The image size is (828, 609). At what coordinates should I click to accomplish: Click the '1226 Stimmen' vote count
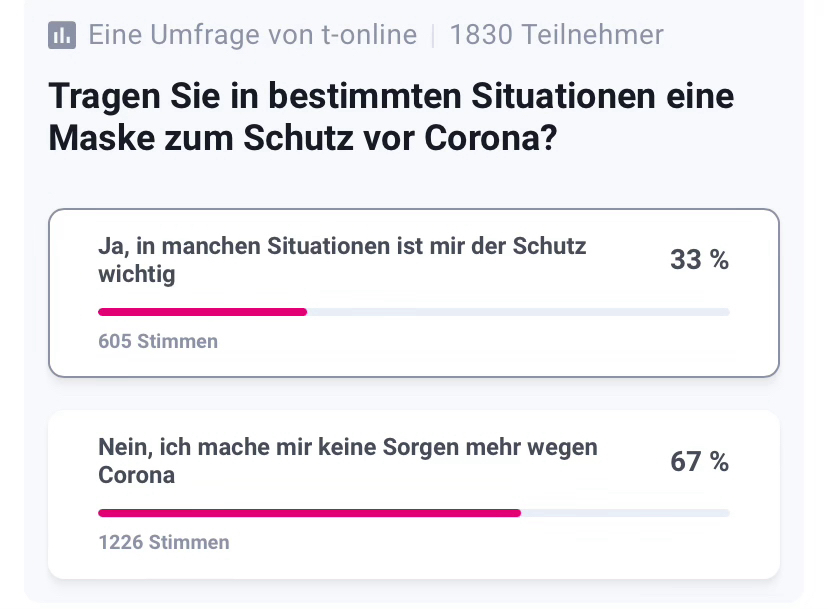164,543
